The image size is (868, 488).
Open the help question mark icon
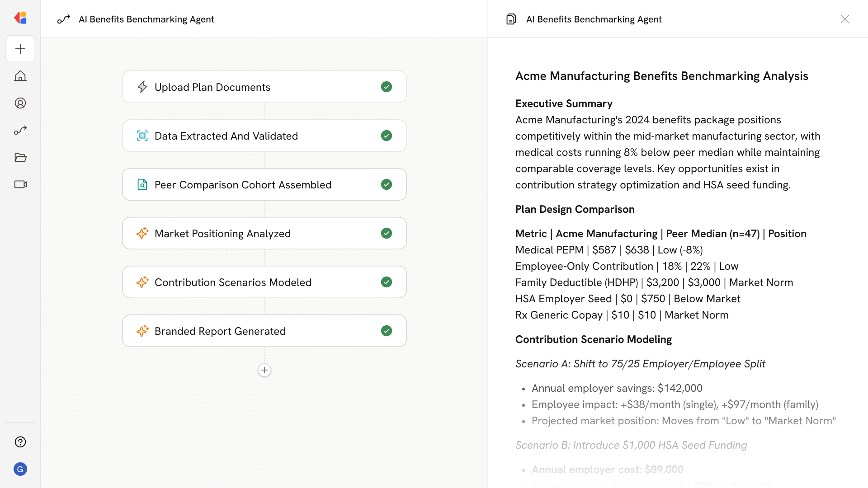point(20,442)
